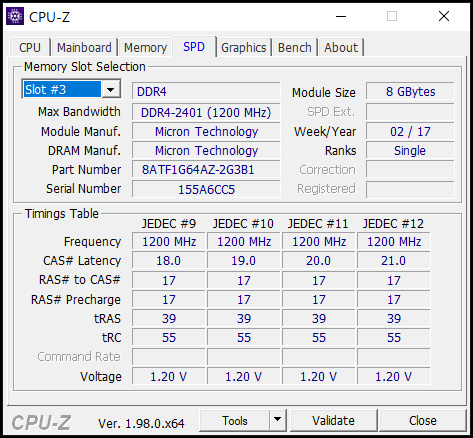Click the Max Bandwidth label

click(x=79, y=112)
